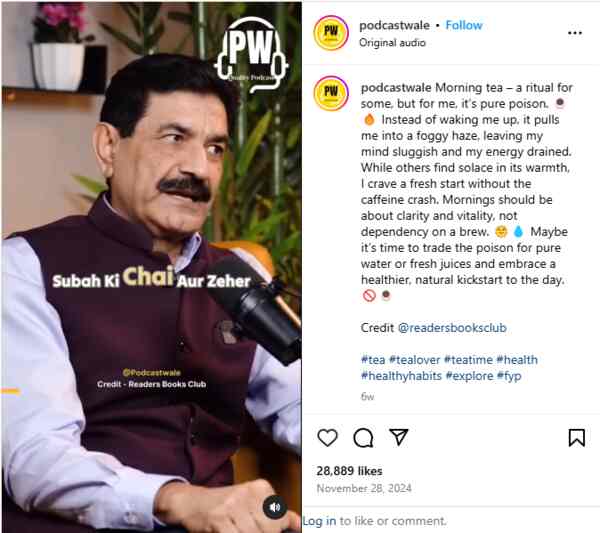
Task: Open the Original audio page
Action: (392, 42)
